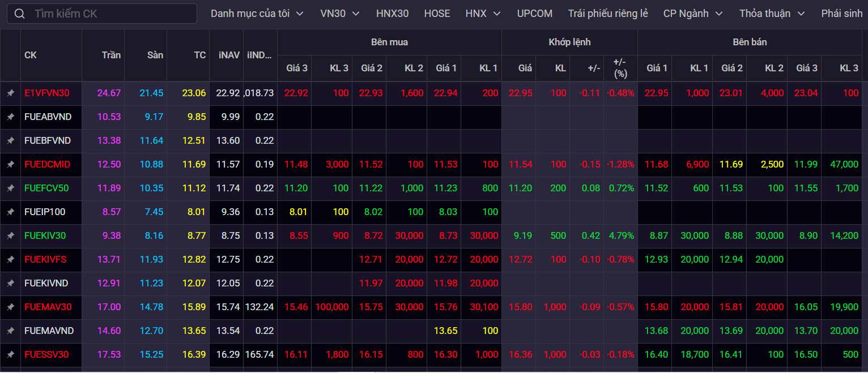The image size is (868, 373).
Task: Toggle pin on FUEBFVND row
Action: pos(10,141)
